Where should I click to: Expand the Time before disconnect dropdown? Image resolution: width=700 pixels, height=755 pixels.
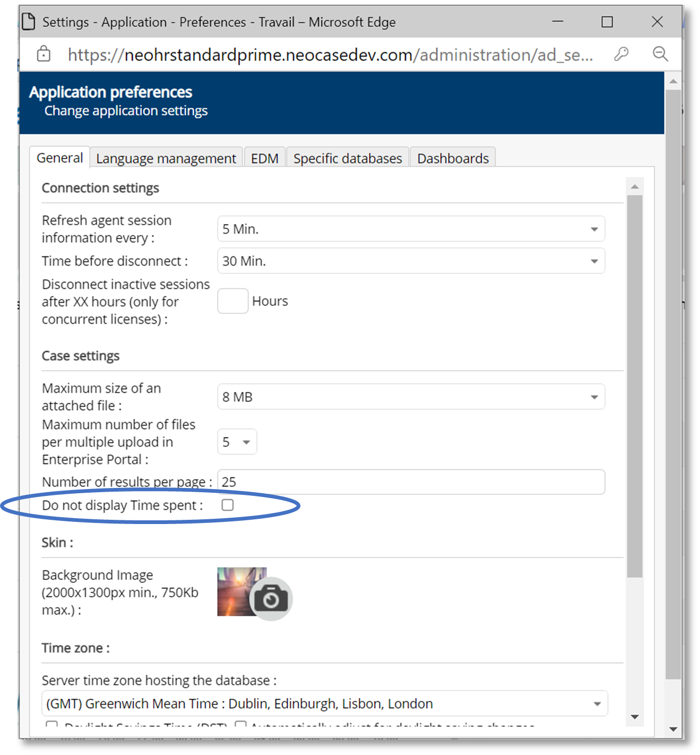pos(411,261)
